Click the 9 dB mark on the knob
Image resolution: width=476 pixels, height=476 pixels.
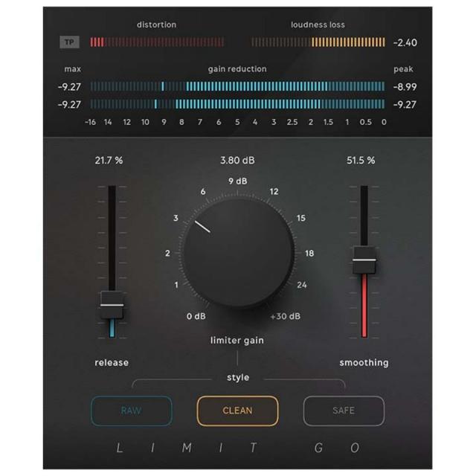pyautogui.click(x=238, y=181)
